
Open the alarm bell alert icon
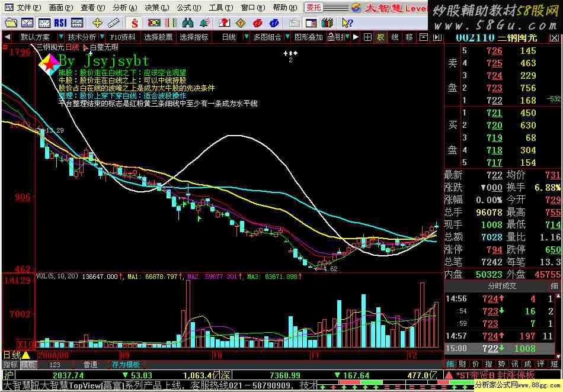pos(204,23)
